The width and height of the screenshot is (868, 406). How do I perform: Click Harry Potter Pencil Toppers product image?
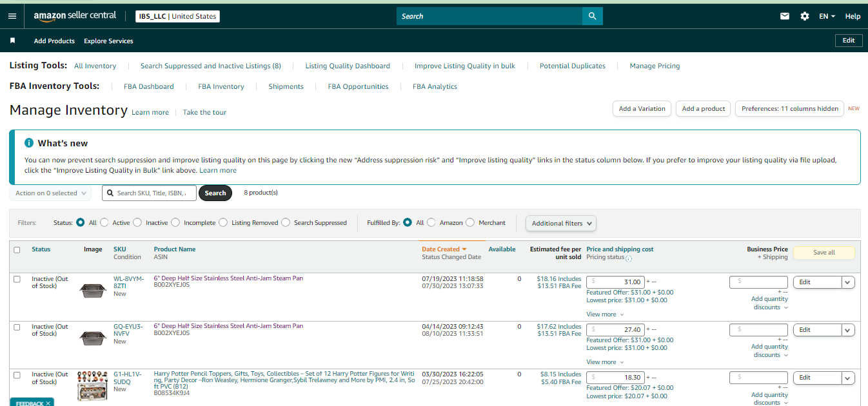91,386
